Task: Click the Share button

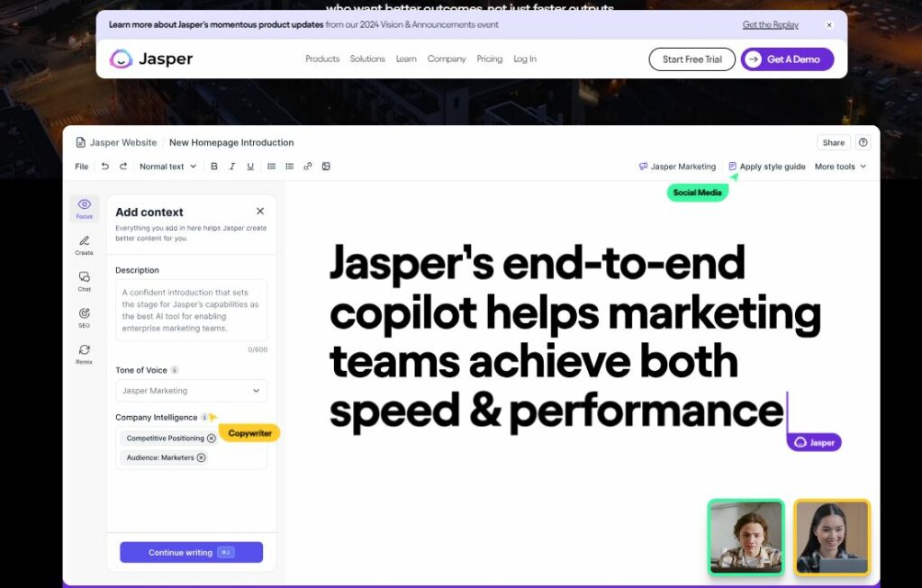Action: click(833, 142)
